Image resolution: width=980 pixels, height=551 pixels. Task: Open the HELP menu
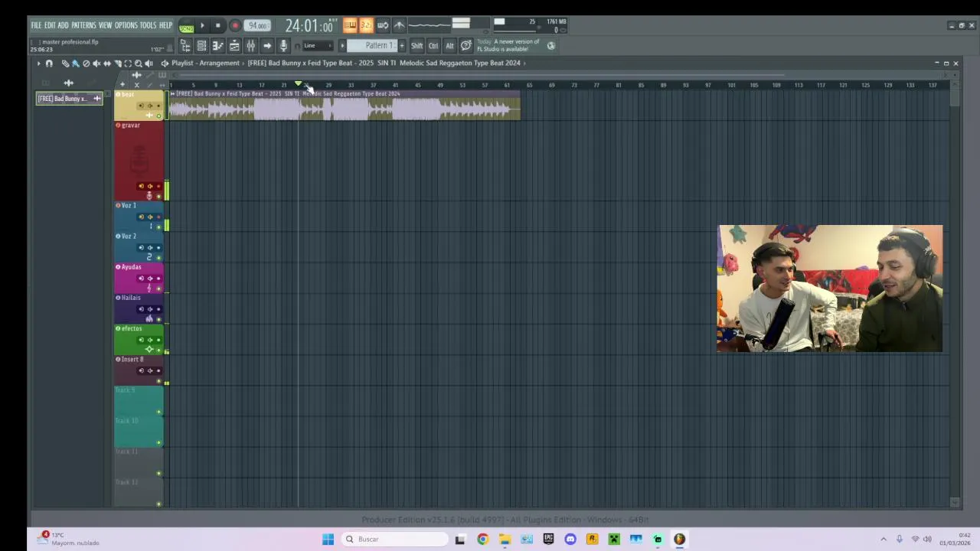click(165, 25)
